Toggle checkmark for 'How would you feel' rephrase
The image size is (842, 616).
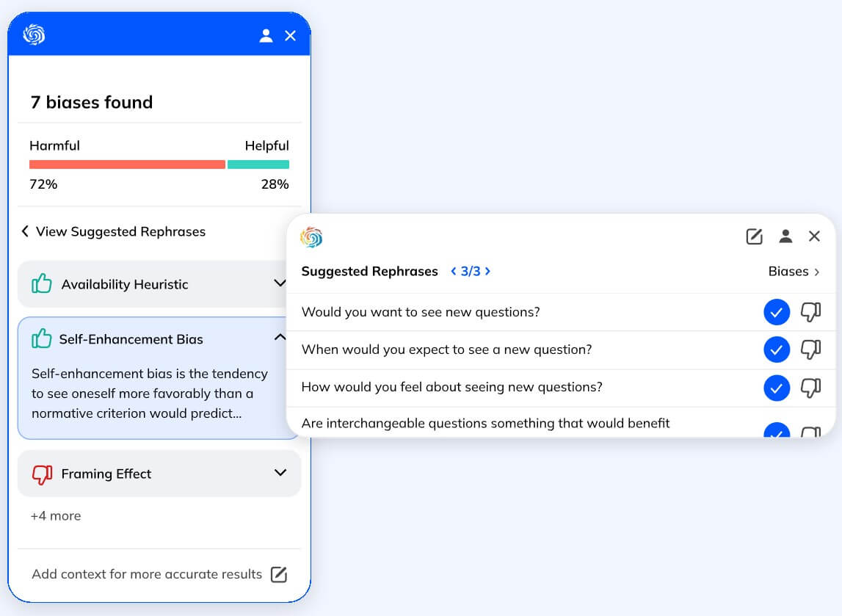pos(777,388)
